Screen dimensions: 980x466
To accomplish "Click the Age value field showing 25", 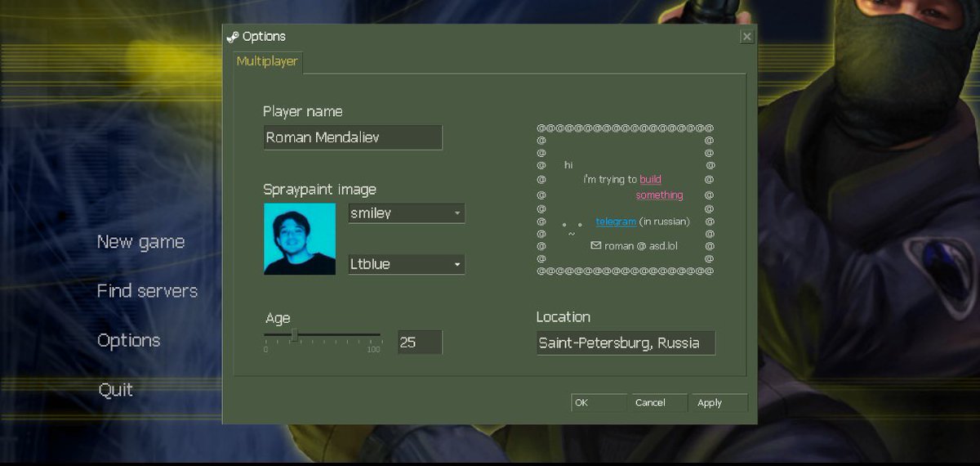I will [420, 343].
